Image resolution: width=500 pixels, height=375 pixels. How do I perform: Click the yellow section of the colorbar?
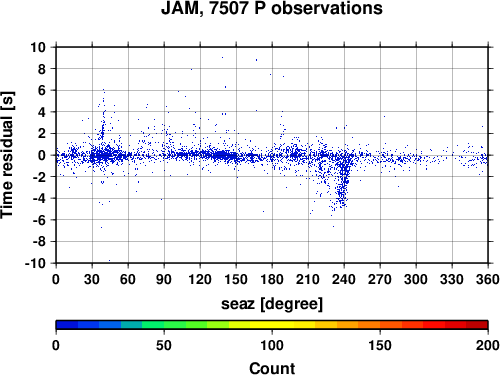(272, 325)
